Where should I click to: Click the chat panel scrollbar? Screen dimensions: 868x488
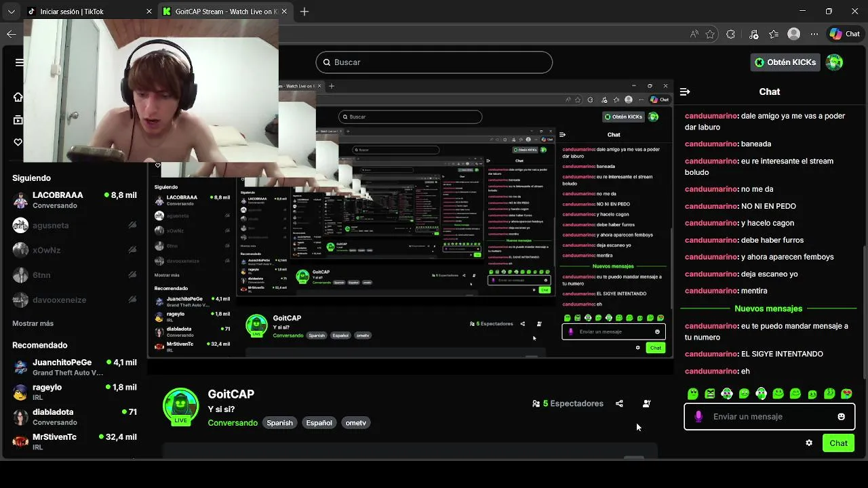pos(865,312)
